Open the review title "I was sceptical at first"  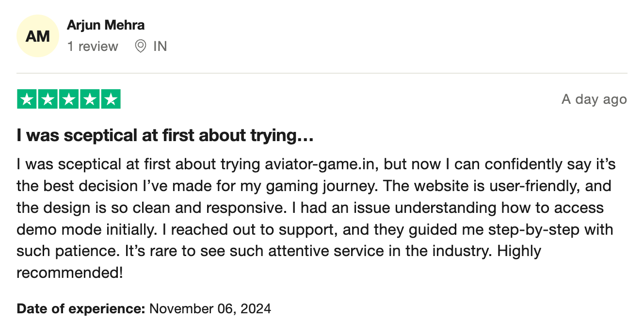(x=165, y=136)
